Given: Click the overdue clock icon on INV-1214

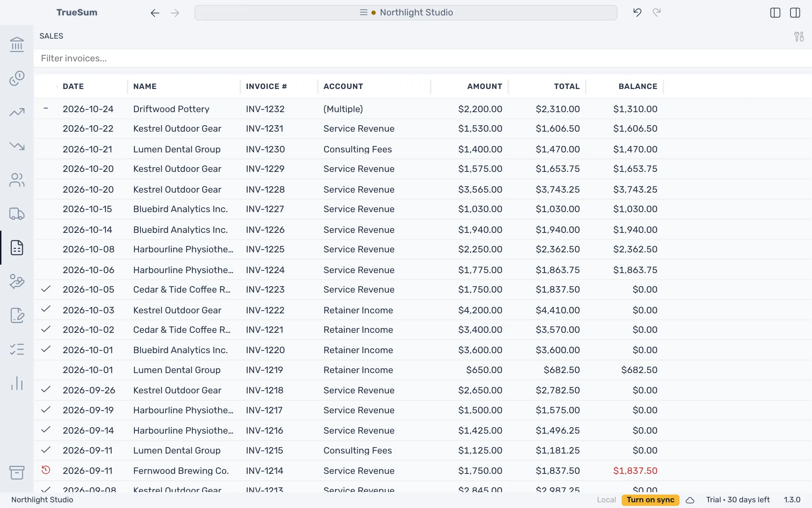Looking at the screenshot, I should (46, 470).
